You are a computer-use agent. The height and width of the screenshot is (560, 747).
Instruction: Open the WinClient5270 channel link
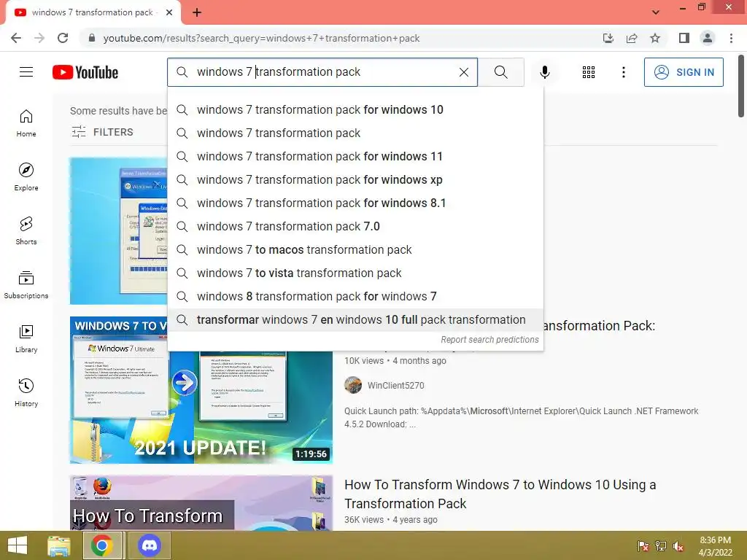point(395,385)
